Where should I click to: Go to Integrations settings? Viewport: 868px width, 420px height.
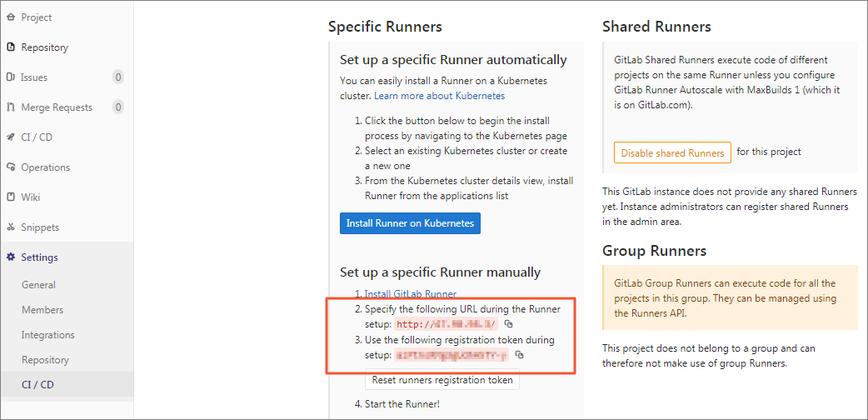click(x=47, y=335)
